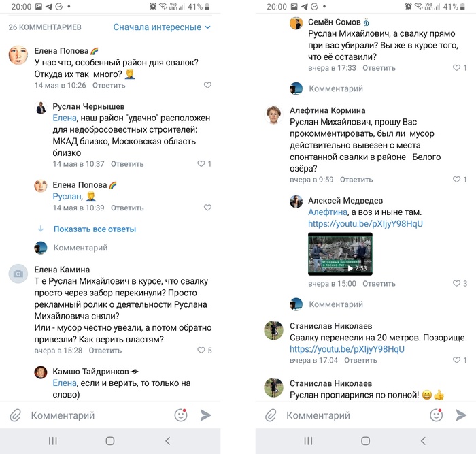Viewport: 476px width, 454px height.
Task: Like Елена Попова's first comment about свалок
Action: (x=207, y=86)
